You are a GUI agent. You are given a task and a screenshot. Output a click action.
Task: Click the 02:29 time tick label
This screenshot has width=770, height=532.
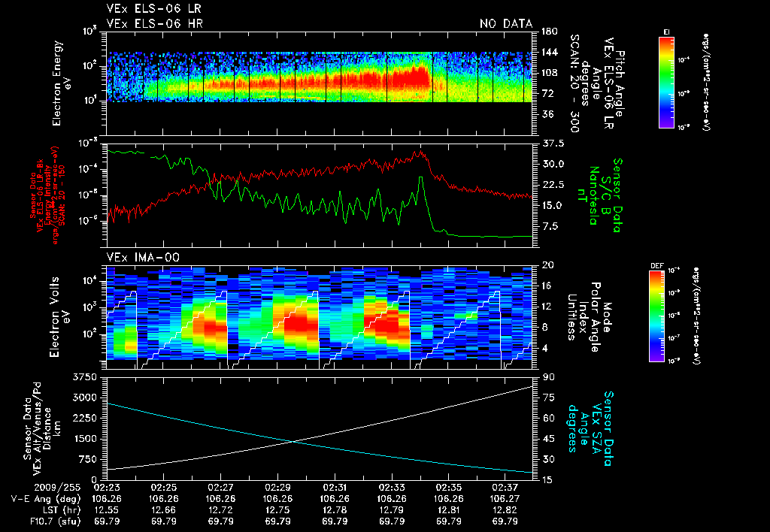tap(277, 488)
